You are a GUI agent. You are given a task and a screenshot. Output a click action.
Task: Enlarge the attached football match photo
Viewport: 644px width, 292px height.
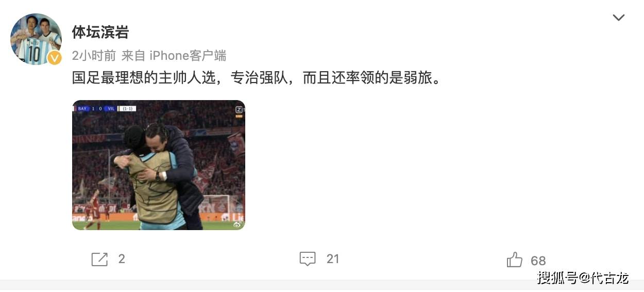[159, 165]
